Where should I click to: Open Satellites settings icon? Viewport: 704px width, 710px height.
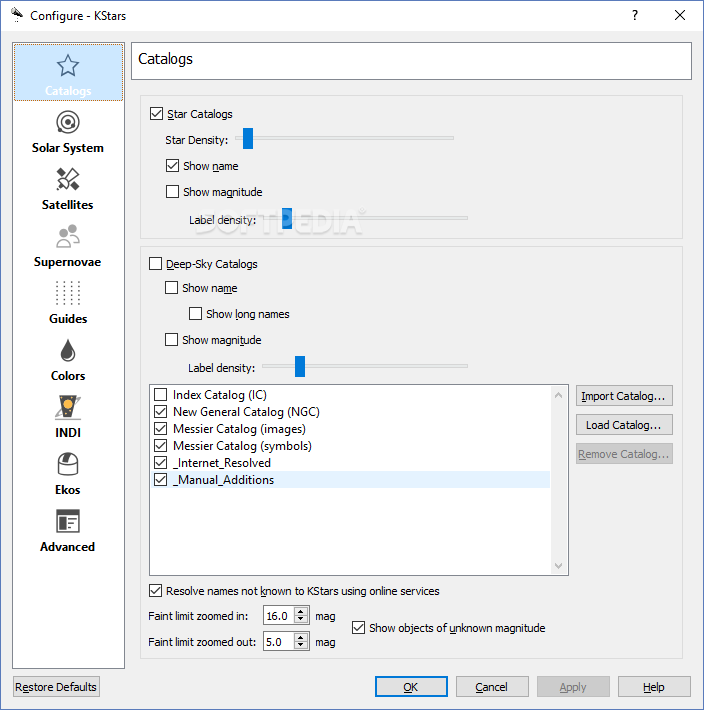pos(68,179)
